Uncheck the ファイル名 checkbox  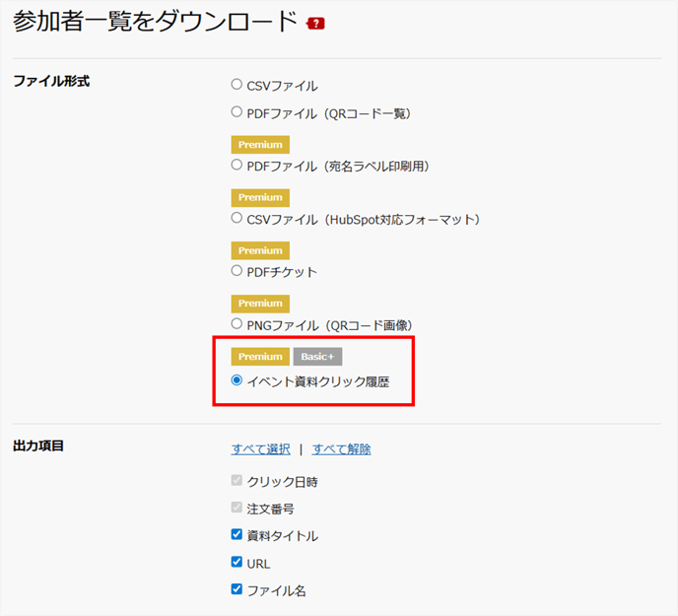point(237,589)
